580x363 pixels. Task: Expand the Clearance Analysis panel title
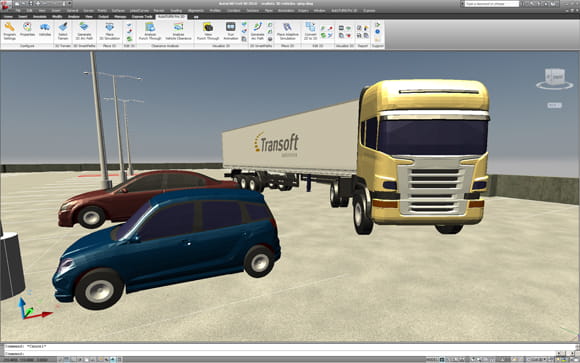click(x=165, y=46)
